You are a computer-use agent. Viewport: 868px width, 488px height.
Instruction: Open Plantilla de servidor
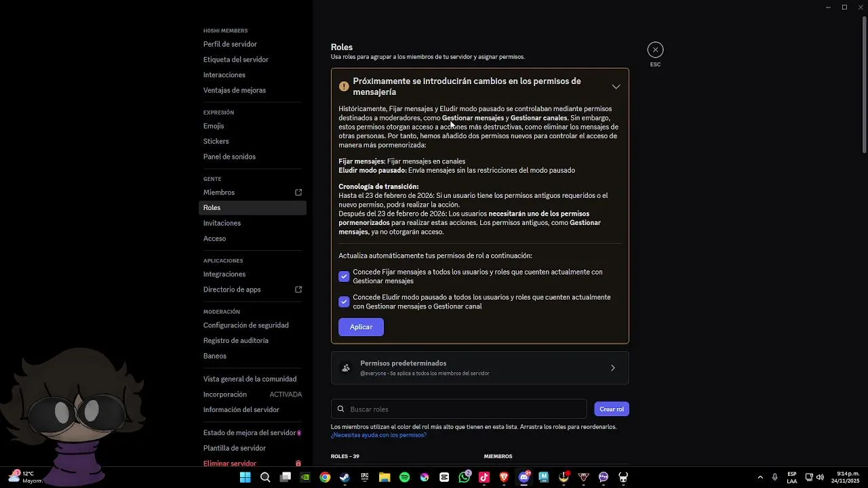coord(235,448)
